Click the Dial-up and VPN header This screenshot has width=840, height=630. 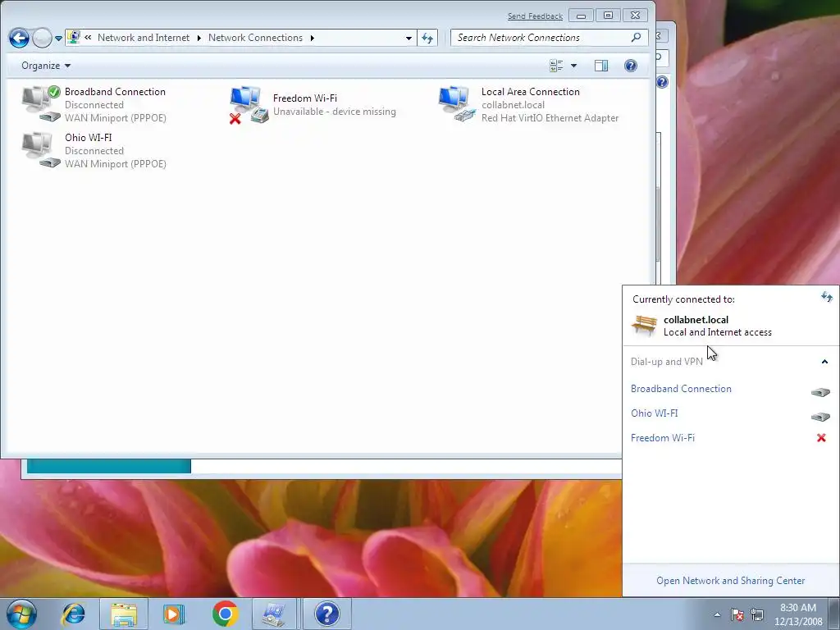(666, 362)
